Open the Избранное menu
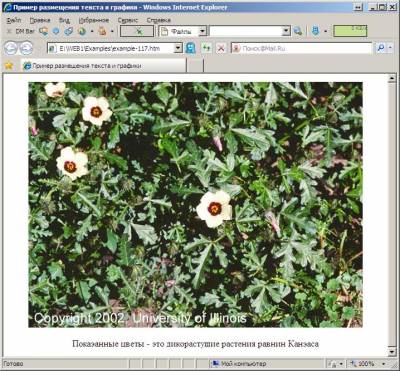The height and width of the screenshot is (371, 400). [x=94, y=20]
